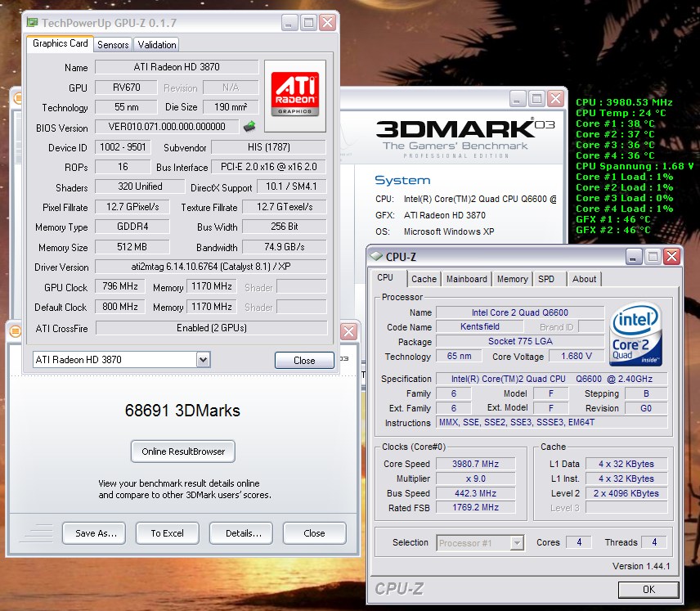Click the GPU Clock value 796 MHz
This screenshot has width=700, height=611.
click(120, 286)
